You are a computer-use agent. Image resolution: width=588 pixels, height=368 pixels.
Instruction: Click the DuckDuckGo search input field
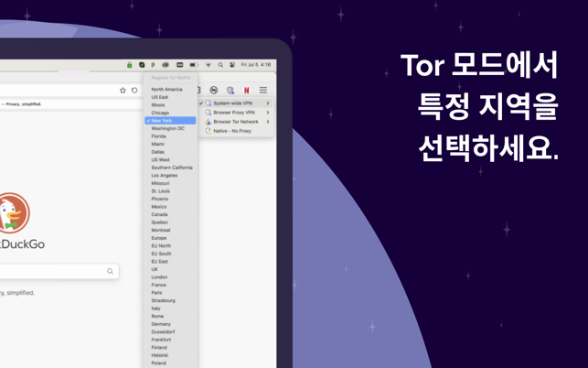tap(59, 271)
